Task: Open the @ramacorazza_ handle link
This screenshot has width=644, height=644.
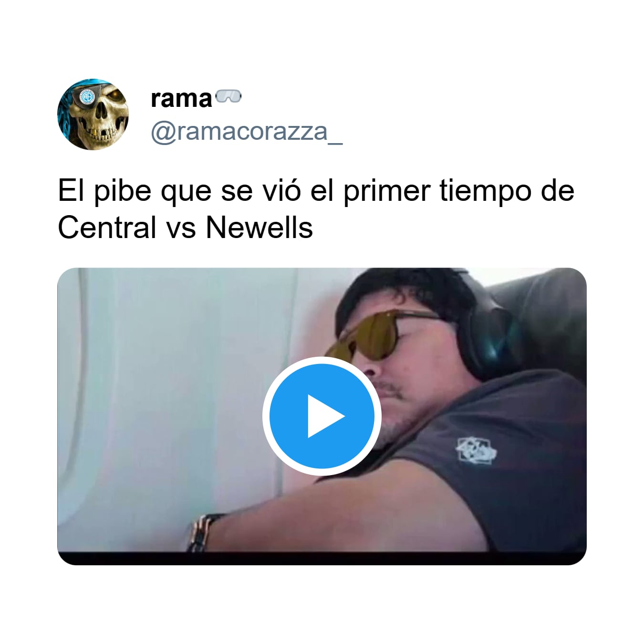Action: (247, 132)
